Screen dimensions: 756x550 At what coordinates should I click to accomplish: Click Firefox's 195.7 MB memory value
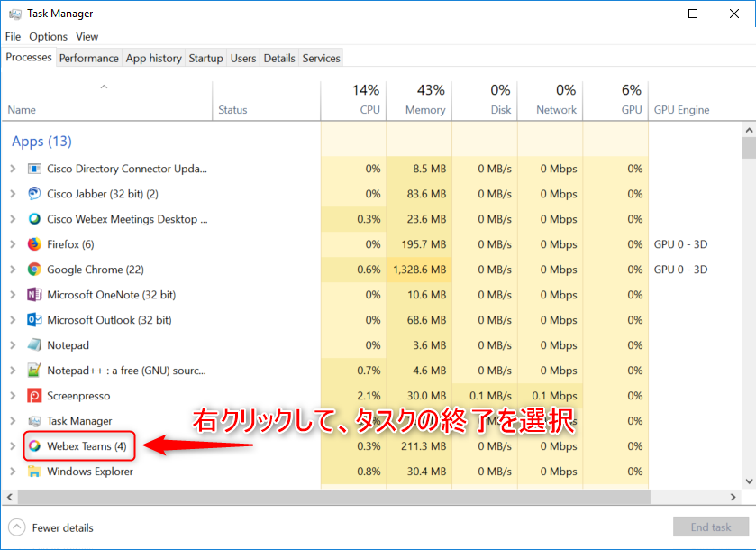(x=424, y=244)
